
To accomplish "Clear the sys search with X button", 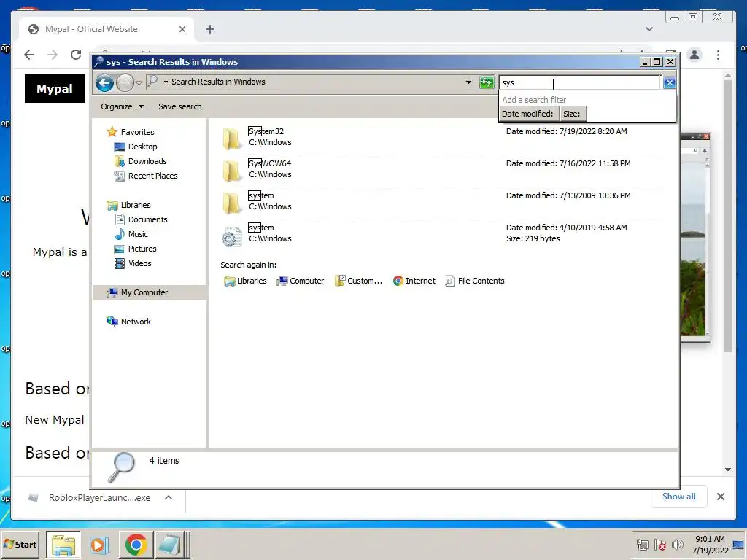I will coord(670,83).
